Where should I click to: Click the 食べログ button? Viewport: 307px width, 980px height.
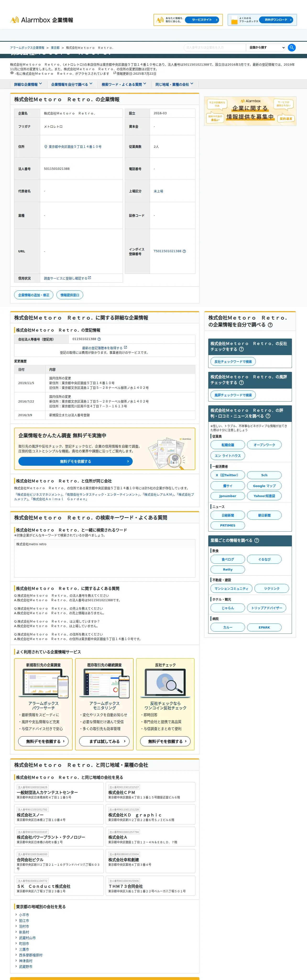(x=228, y=560)
